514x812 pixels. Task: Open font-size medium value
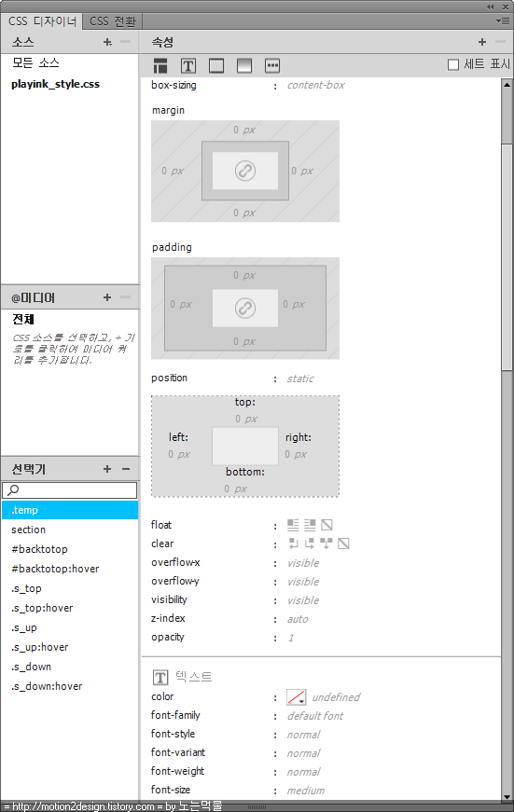pos(306,791)
